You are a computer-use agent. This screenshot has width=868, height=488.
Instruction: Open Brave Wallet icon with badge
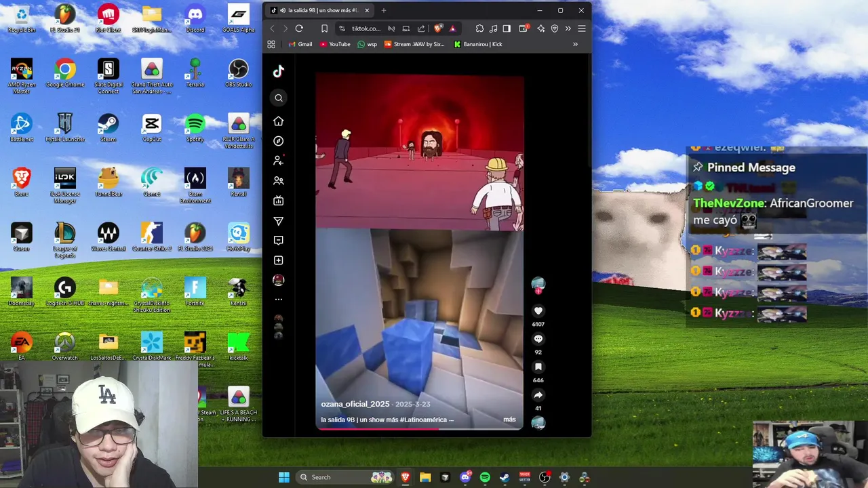pos(524,28)
